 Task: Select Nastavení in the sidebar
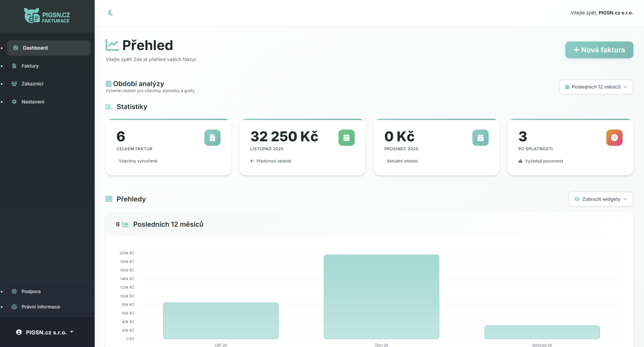click(33, 102)
